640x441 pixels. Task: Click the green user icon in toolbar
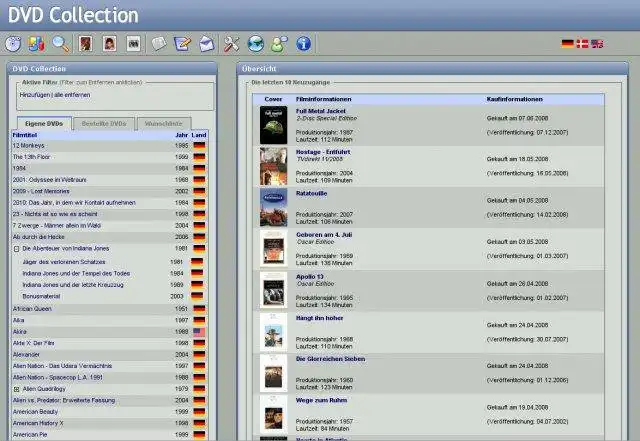click(x=279, y=44)
